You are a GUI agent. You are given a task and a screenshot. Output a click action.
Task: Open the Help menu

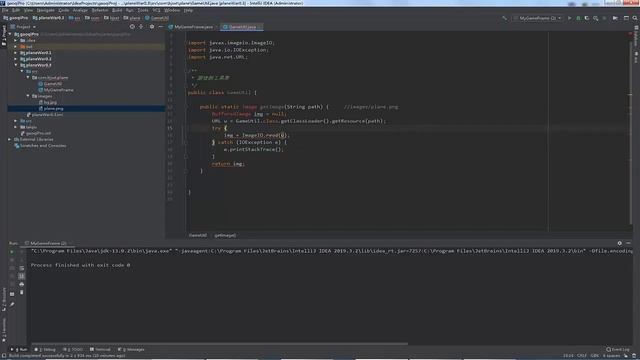[188, 10]
